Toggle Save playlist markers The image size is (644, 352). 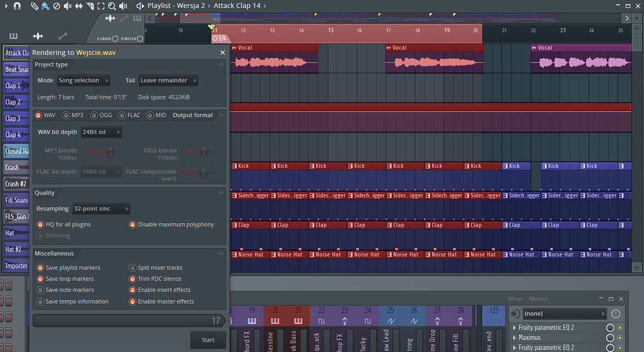40,268
